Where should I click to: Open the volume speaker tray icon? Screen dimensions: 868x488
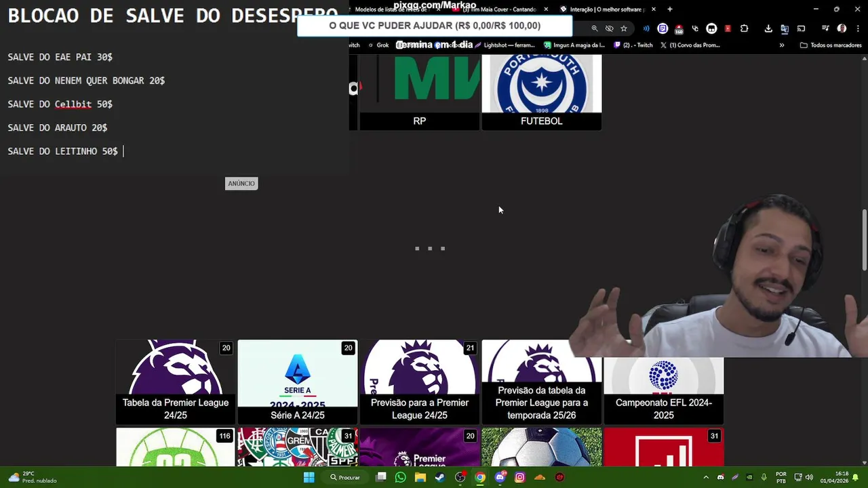(x=809, y=477)
